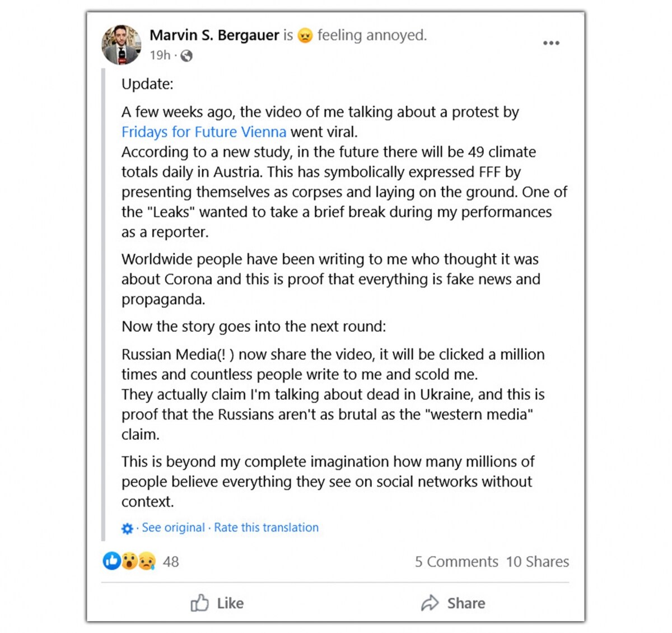The image size is (672, 633).
Task: Click the thumbs-up outline icon
Action: 199,603
